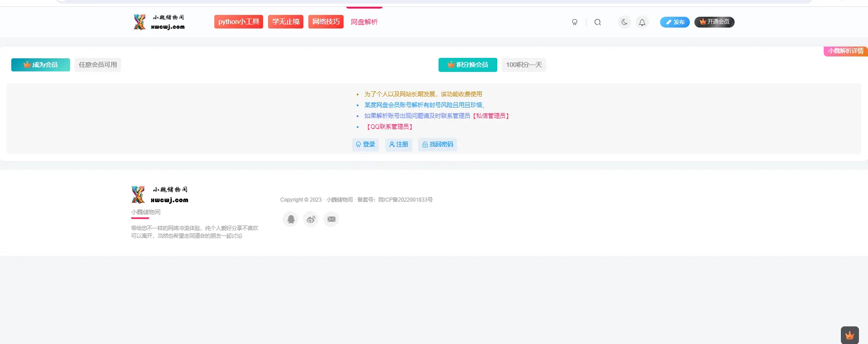Toggle dark mode moon icon
868x344 pixels.
tap(624, 22)
